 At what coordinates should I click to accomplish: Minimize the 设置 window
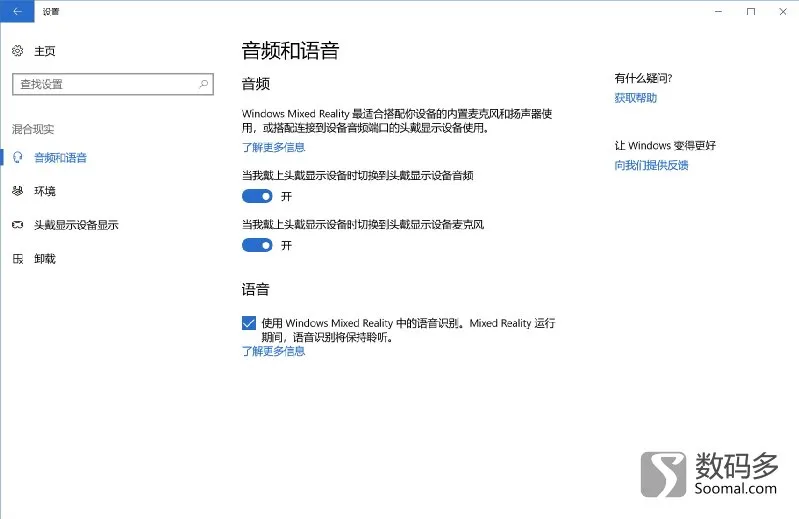[718, 11]
